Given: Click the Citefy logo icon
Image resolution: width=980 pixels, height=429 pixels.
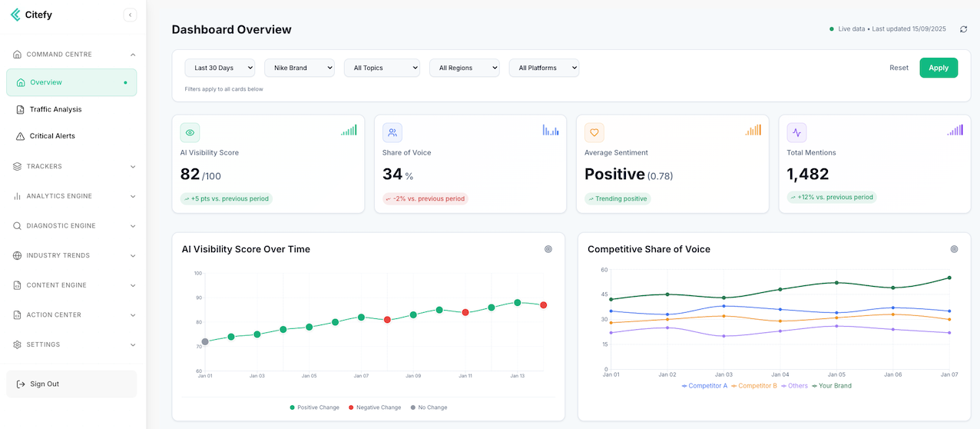Looking at the screenshot, I should (15, 15).
